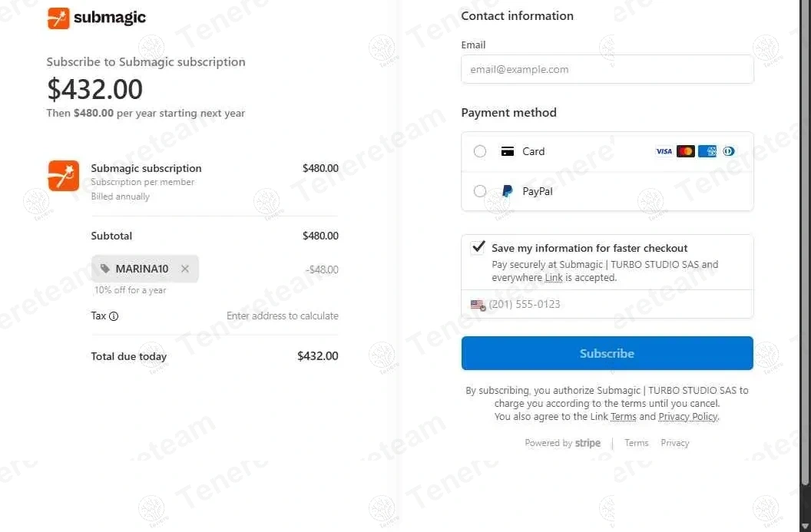The height and width of the screenshot is (532, 811).
Task: Click the Powered by Stripe link
Action: (x=562, y=443)
